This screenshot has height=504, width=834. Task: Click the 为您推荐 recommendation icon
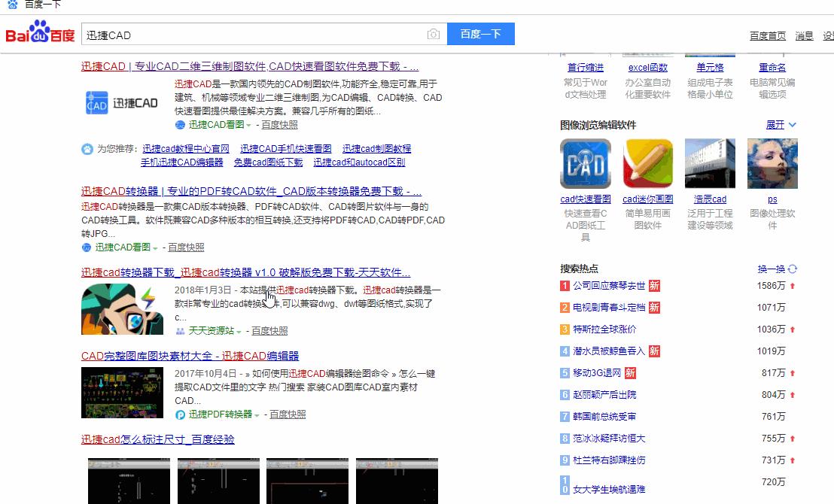(87, 148)
